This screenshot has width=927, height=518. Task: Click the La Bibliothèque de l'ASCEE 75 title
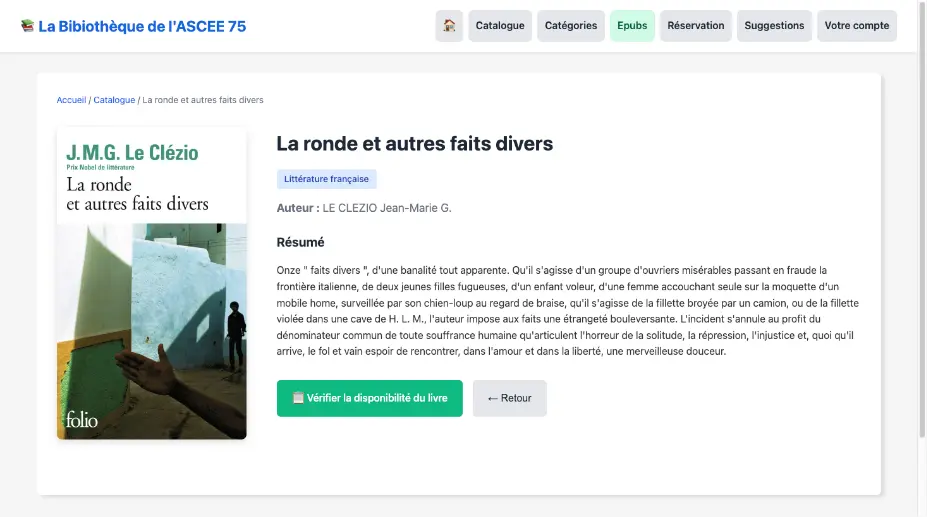tap(142, 26)
